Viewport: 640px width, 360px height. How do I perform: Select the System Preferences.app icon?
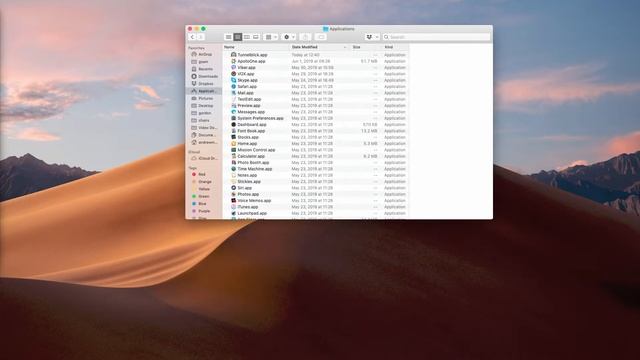[x=233, y=118]
